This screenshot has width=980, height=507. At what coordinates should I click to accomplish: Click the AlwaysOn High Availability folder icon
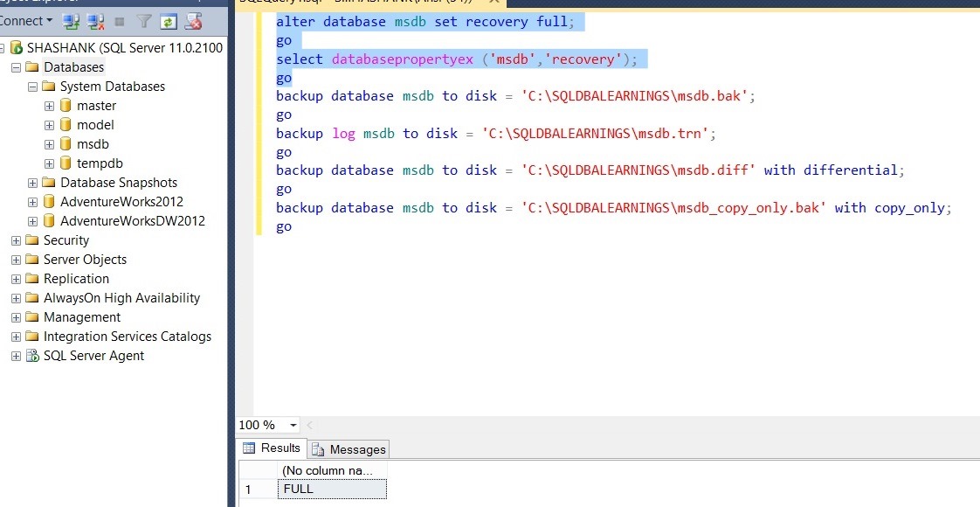pyautogui.click(x=31, y=298)
